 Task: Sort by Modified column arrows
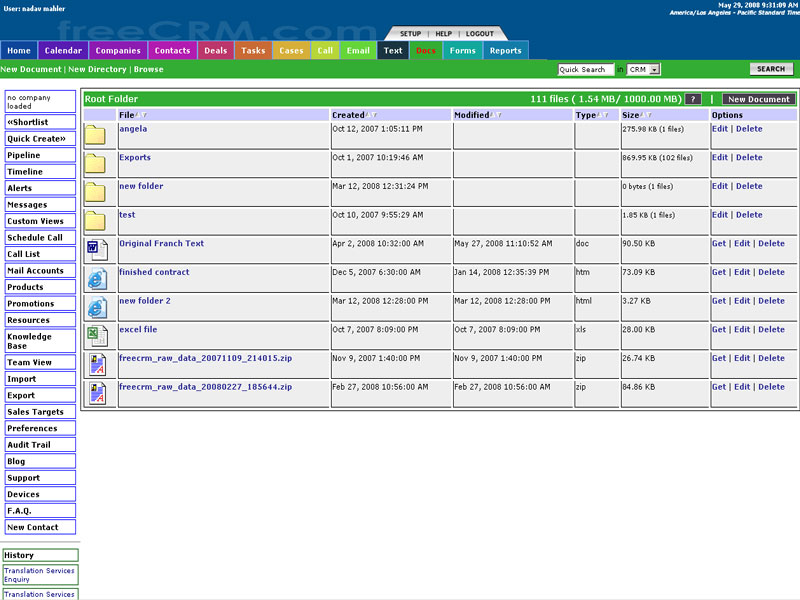(496, 115)
